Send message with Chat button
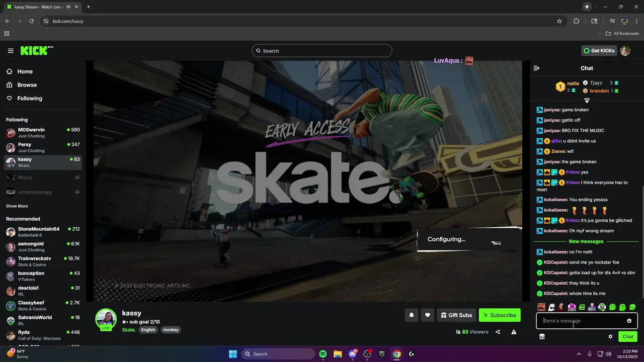The height and width of the screenshot is (362, 644). tap(628, 337)
